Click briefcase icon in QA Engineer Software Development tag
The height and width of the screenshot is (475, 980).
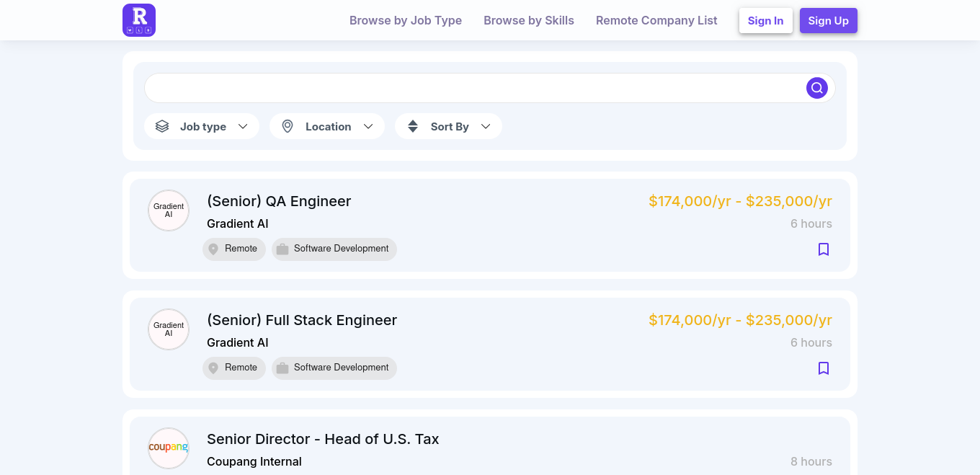coord(282,249)
